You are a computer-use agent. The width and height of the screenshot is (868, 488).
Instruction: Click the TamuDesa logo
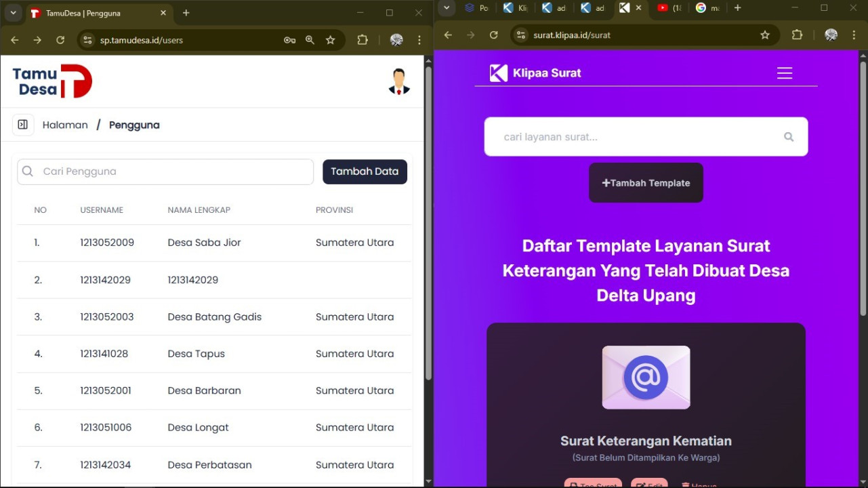(52, 81)
